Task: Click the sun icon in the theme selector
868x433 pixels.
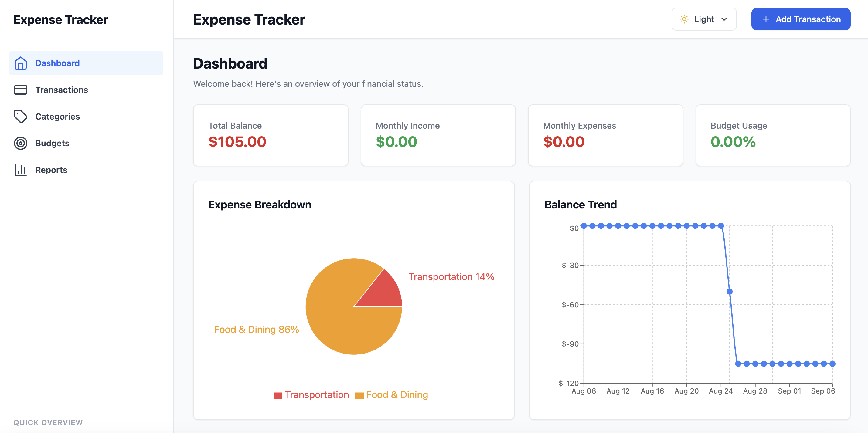Action: [x=684, y=19]
